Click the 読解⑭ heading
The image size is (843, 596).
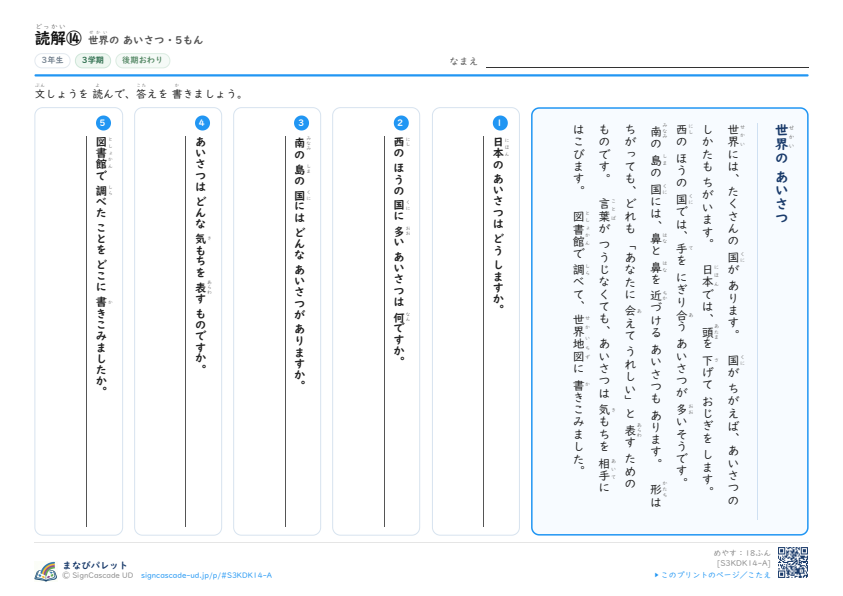[58, 38]
